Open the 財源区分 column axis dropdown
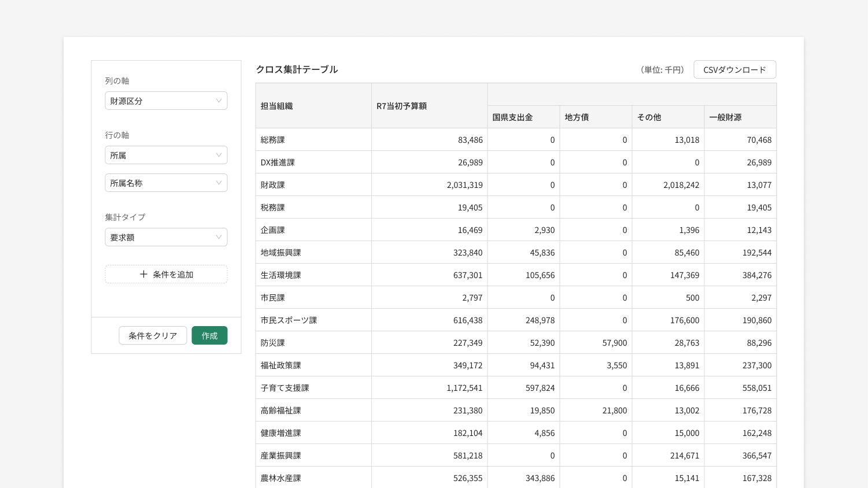Viewport: 868px width, 488px height. click(165, 101)
